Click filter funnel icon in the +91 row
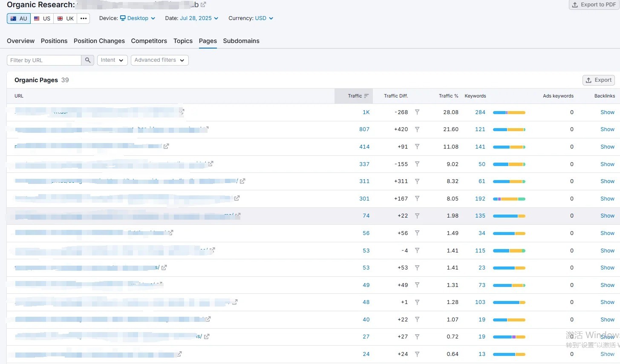This screenshot has width=620, height=364. pos(417,147)
